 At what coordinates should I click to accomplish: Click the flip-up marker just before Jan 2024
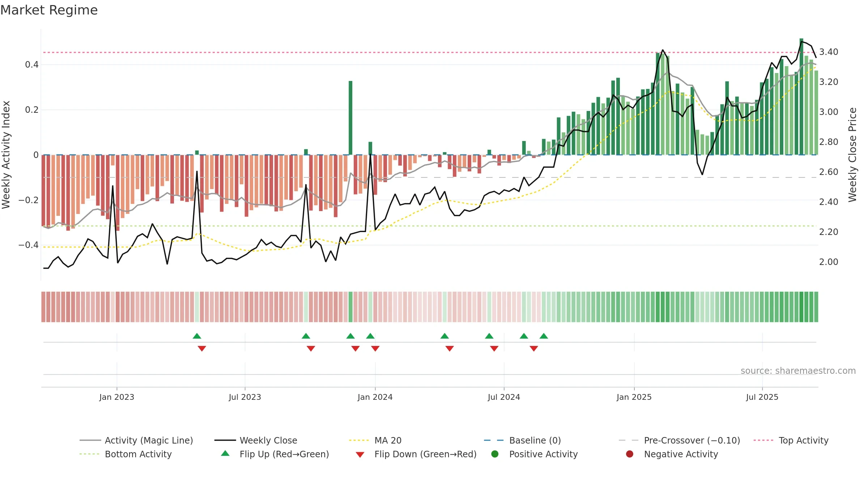pyautogui.click(x=370, y=336)
